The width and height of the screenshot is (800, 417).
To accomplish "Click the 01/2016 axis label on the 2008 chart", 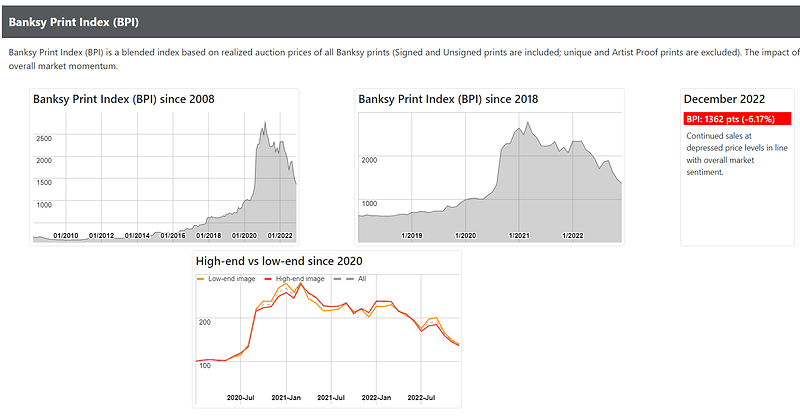I will click(173, 236).
